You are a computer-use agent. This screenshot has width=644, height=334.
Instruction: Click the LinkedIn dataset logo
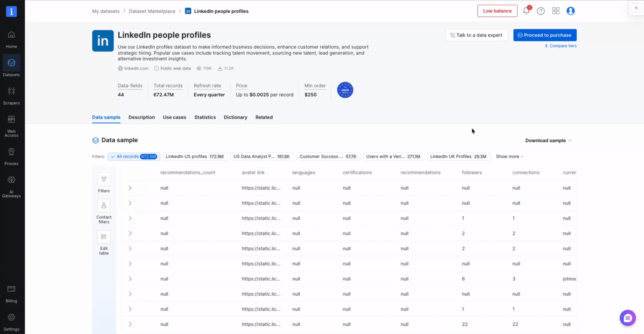coord(103,41)
